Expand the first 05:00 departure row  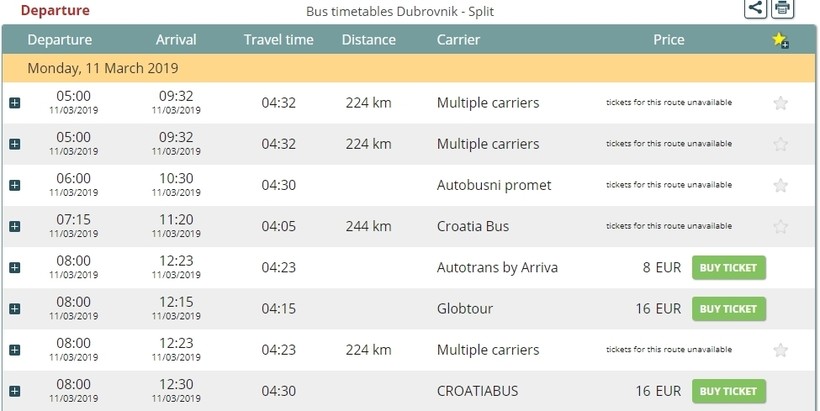(14, 103)
